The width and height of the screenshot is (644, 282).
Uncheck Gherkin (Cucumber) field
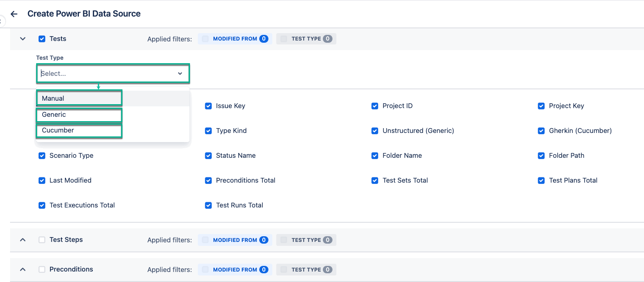point(541,131)
